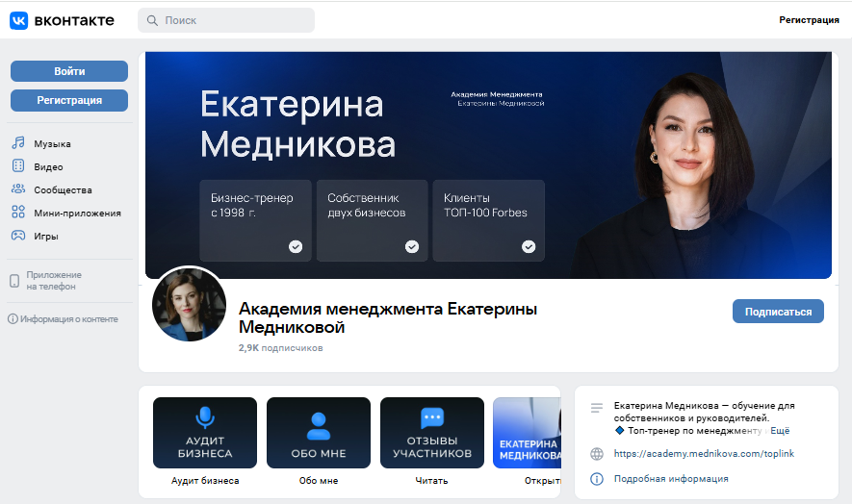
Task: Open Игры section label
Action: point(46,237)
